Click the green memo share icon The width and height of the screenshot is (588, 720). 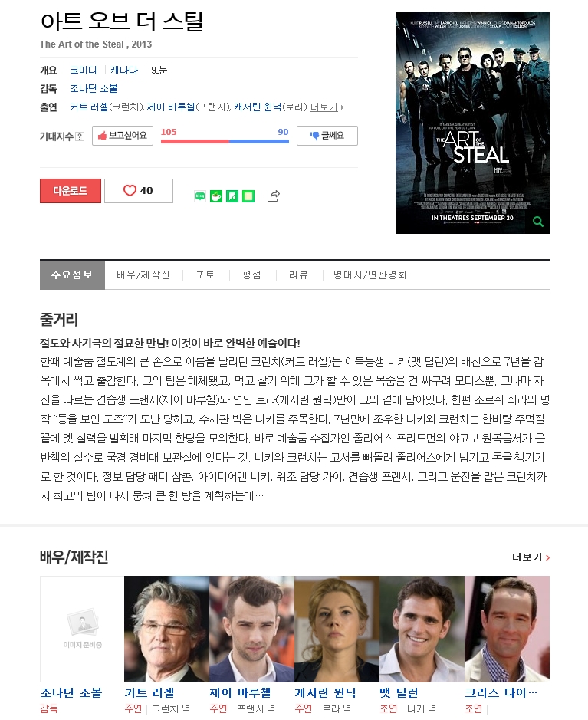pos(248,196)
